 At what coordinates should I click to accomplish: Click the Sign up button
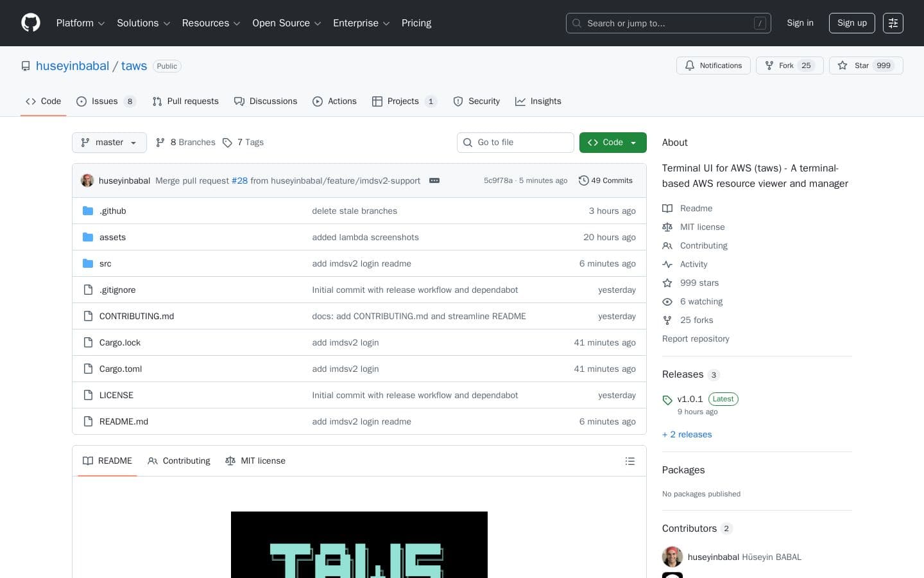[x=851, y=23]
